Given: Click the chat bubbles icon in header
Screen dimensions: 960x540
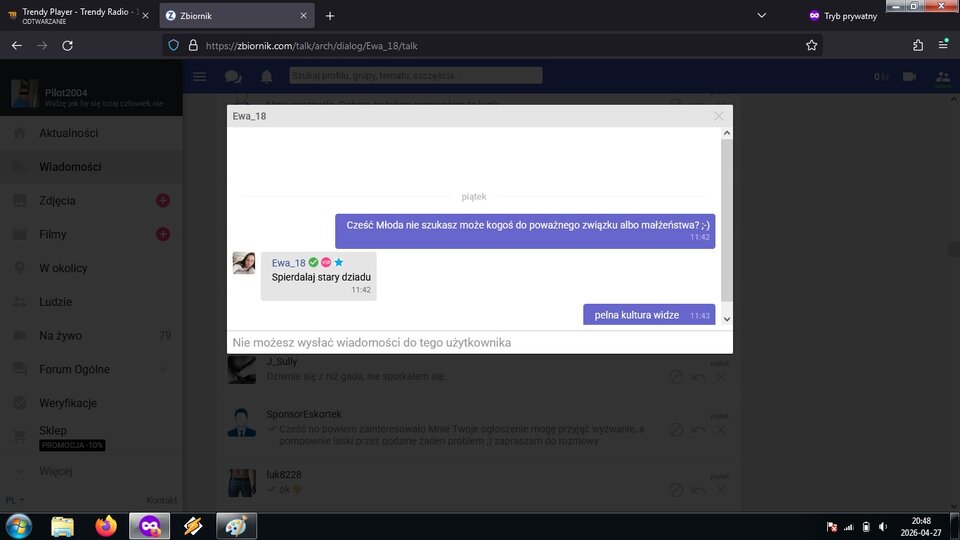Looking at the screenshot, I should [x=233, y=77].
